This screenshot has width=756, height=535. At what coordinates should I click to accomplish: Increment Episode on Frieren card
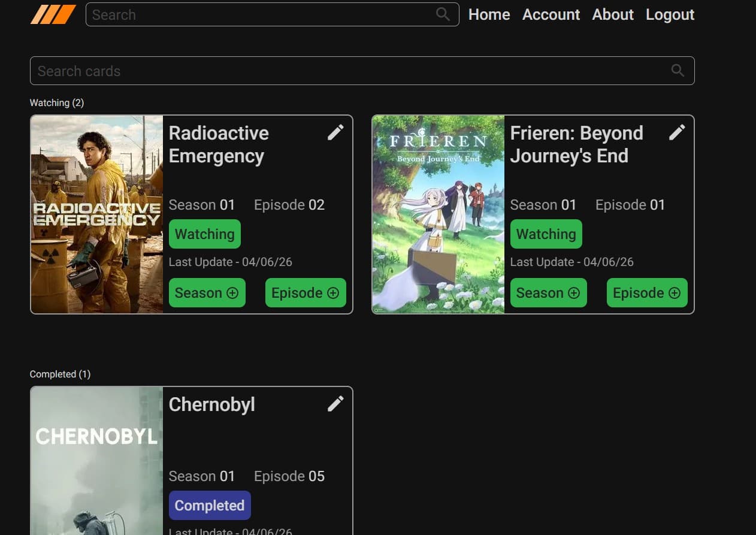(x=647, y=293)
